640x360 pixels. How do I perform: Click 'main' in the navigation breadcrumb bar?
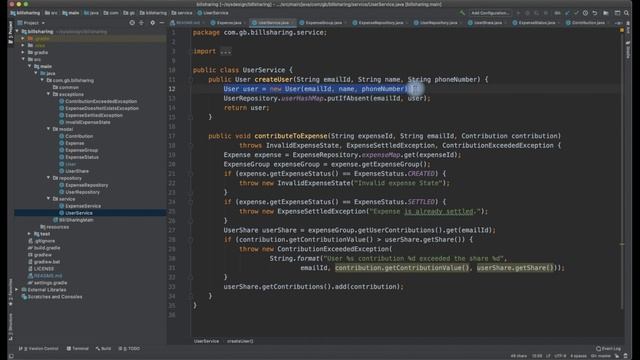[x=71, y=13]
